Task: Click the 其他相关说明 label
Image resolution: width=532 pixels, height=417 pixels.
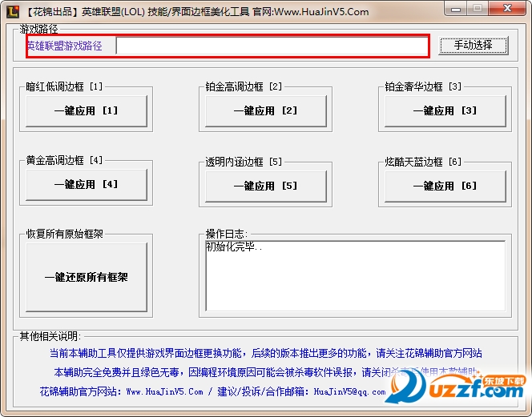Action: coord(50,336)
